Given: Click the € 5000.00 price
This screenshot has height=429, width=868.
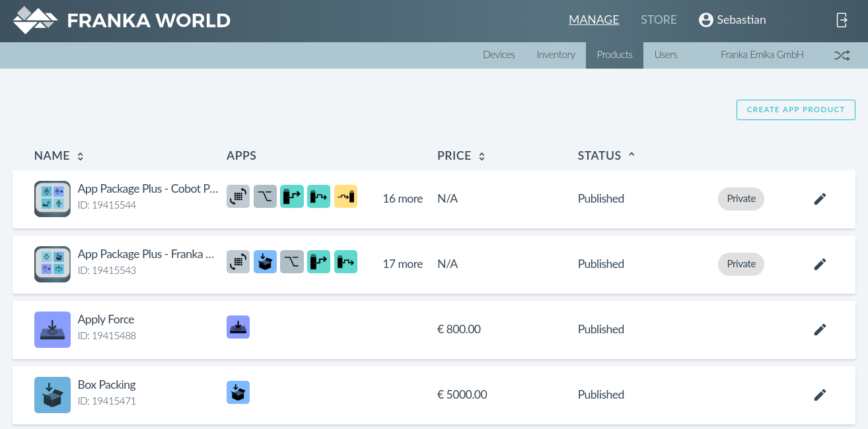Looking at the screenshot, I should tap(462, 395).
